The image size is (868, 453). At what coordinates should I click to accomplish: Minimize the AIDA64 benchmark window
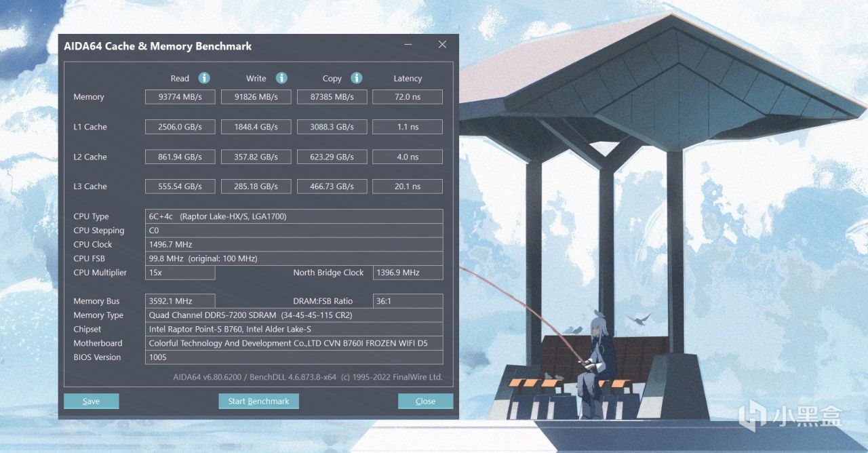click(x=408, y=45)
